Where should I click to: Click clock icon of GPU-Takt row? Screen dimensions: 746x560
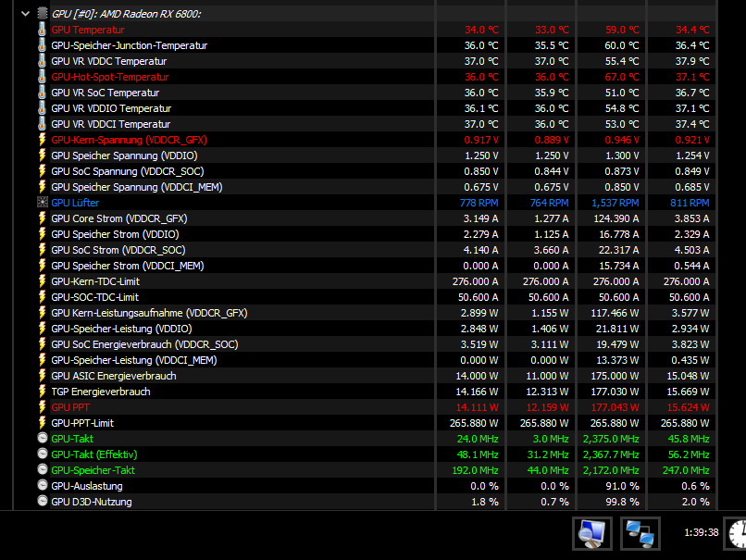[x=43, y=438]
